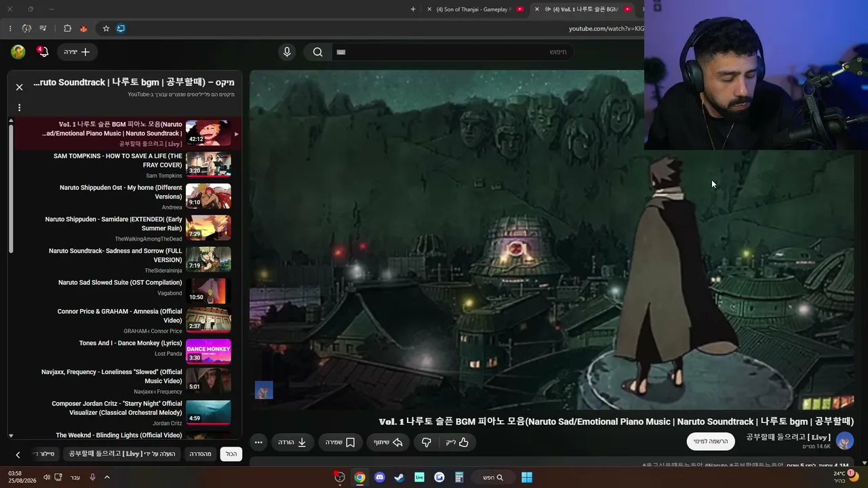Close the mix playlist panel
This screenshot has height=488, width=868.
[19, 87]
